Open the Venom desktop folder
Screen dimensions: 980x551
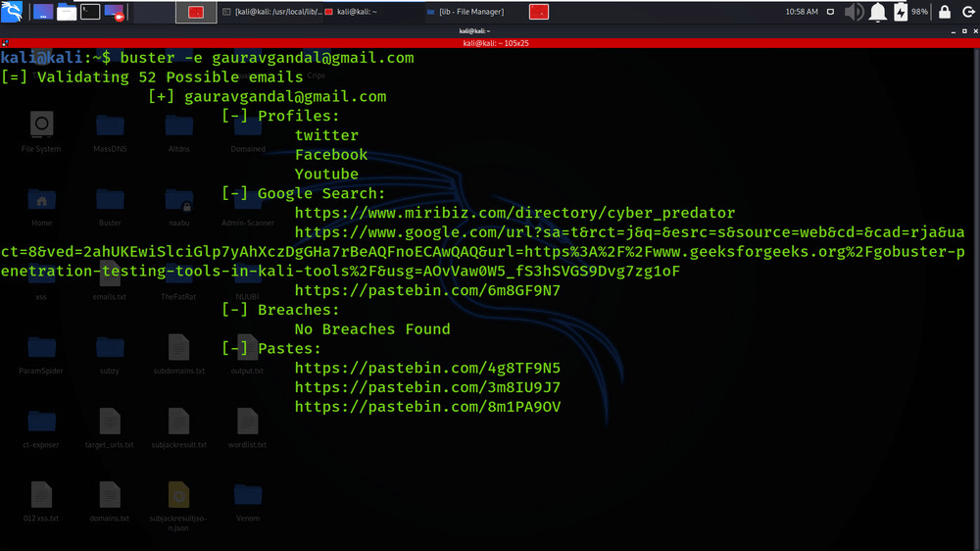tap(248, 502)
